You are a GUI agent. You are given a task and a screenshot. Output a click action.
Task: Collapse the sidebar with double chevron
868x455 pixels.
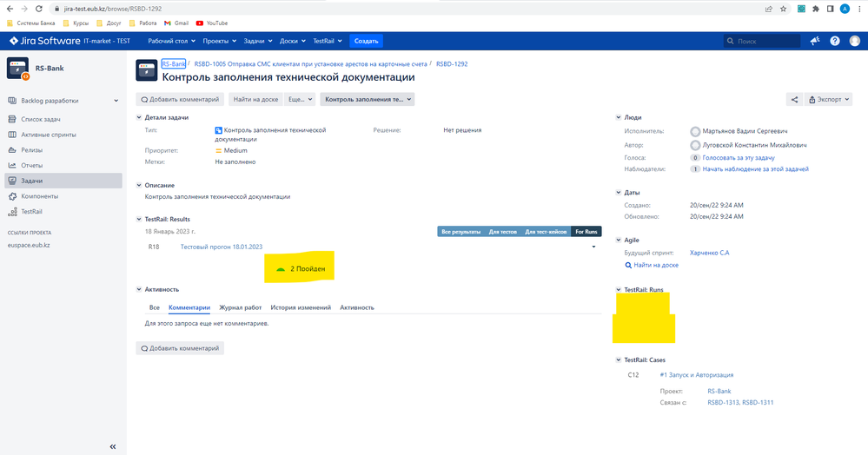tap(112, 446)
